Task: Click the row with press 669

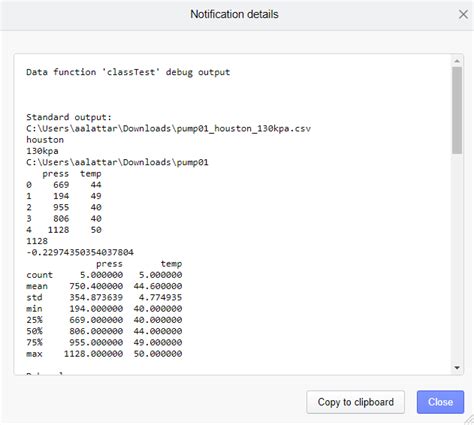Action: point(64,185)
